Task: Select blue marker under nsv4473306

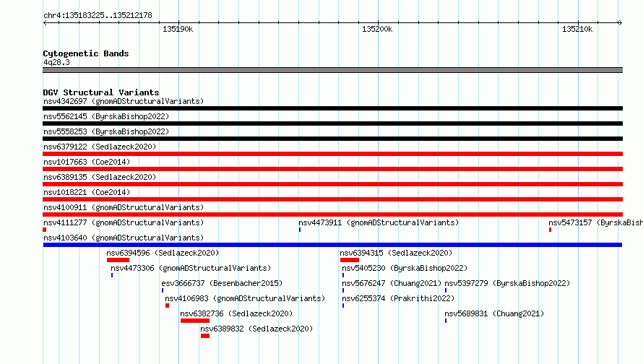Action: [112, 275]
